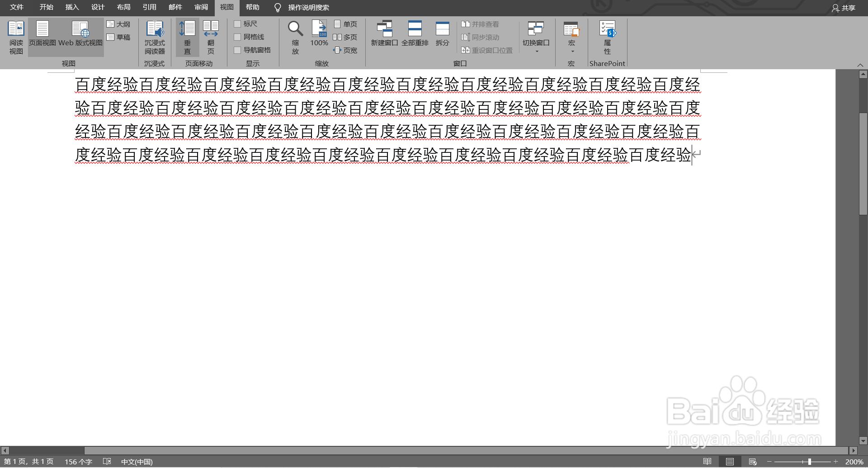Click View Side by Side (并排查看)
Image resolution: width=868 pixels, height=468 pixels.
coord(480,24)
